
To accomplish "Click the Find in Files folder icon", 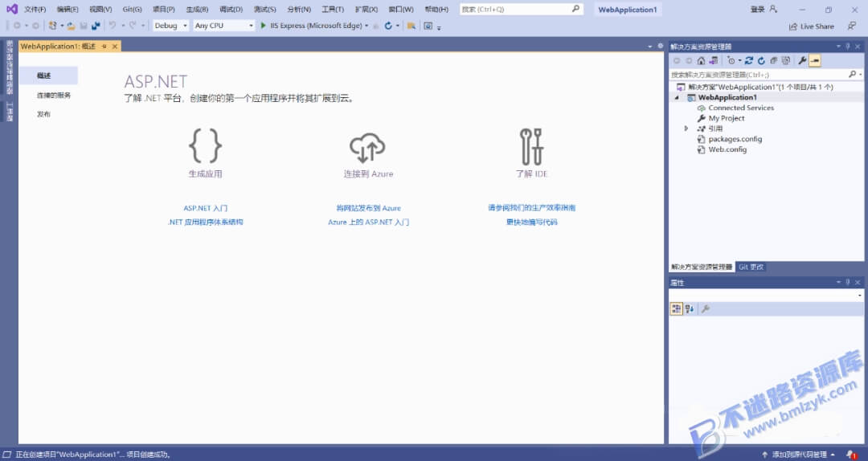I will click(x=411, y=26).
